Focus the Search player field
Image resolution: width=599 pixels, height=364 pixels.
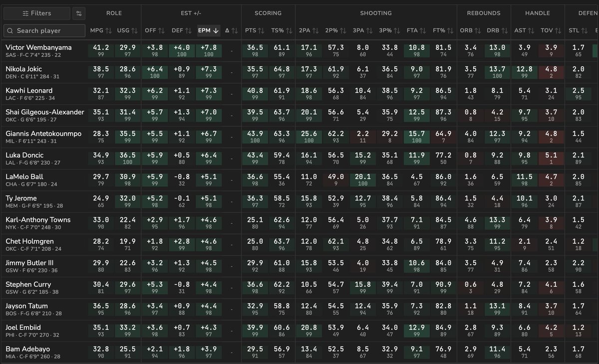(x=44, y=30)
